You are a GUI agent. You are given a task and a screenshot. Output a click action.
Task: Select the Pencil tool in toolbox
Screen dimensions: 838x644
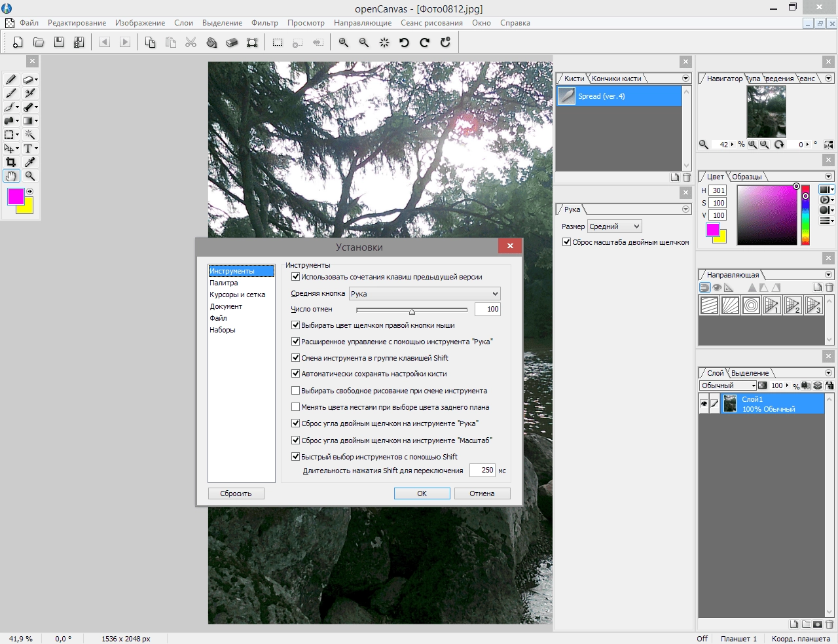tap(10, 79)
